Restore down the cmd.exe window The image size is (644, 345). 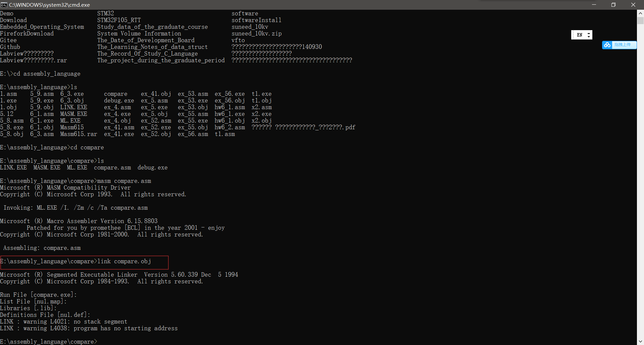tap(613, 5)
